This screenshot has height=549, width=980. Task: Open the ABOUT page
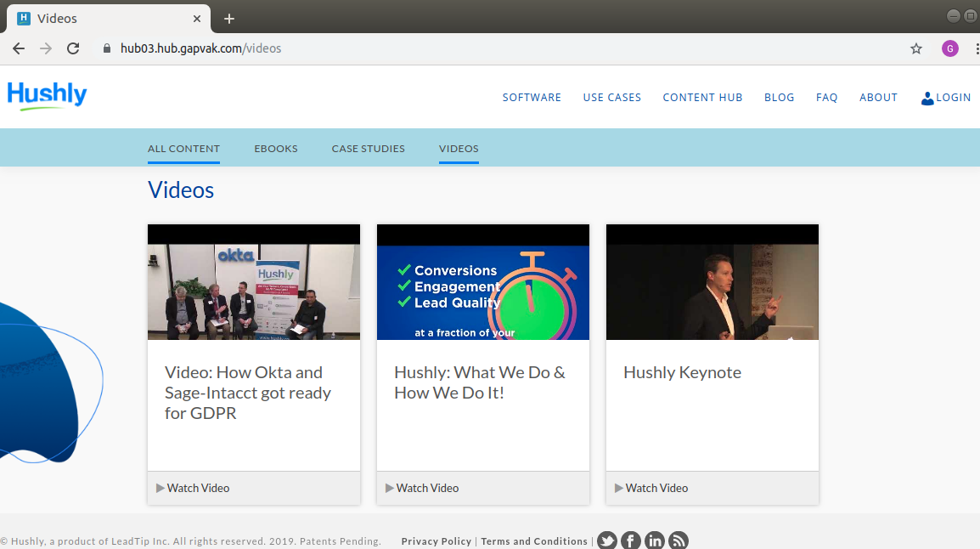(x=878, y=98)
